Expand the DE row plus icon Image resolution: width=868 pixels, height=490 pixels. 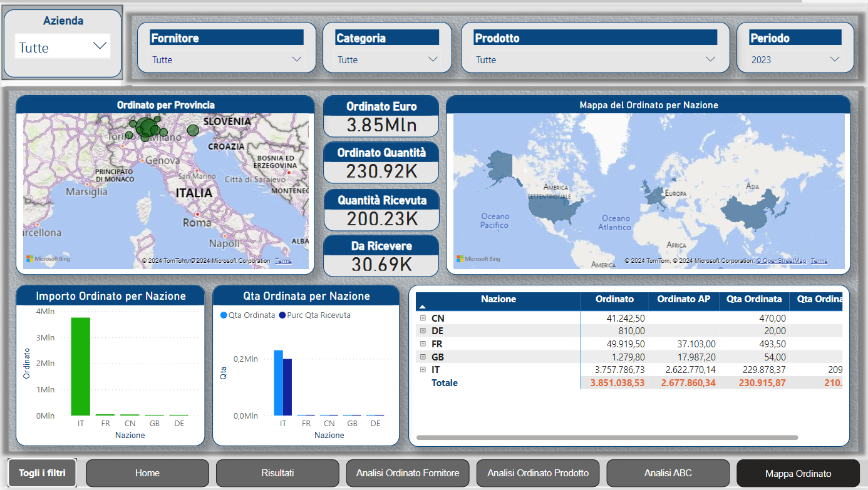(x=423, y=331)
